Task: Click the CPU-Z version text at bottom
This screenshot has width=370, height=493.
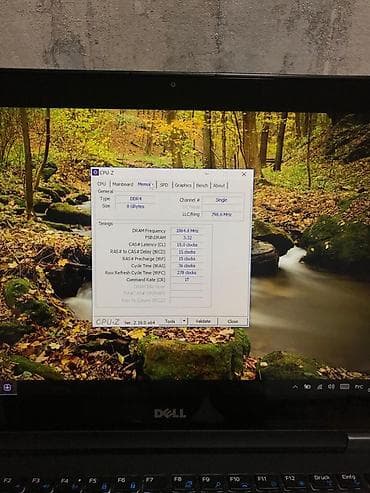Action: (140, 323)
